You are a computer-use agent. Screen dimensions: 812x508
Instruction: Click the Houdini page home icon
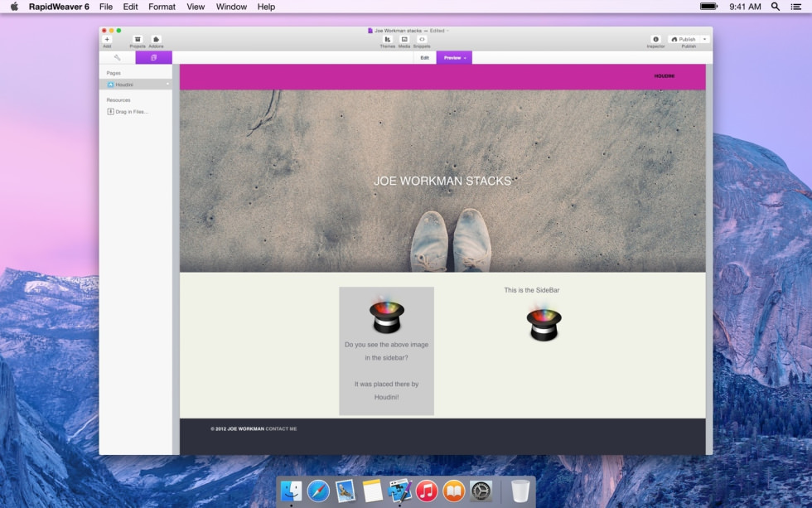[x=110, y=85]
